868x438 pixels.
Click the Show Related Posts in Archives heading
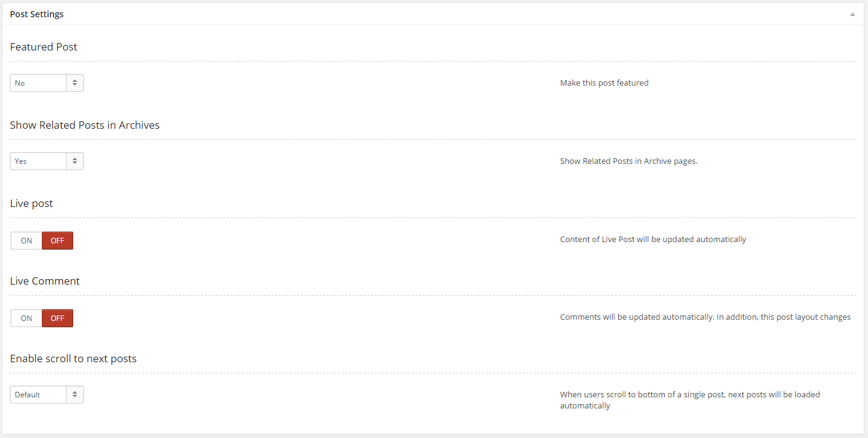(x=85, y=125)
